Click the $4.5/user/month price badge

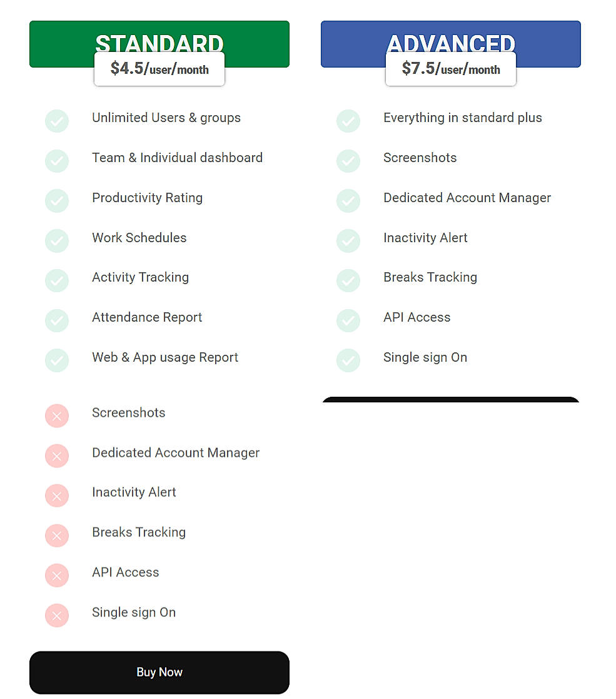point(159,69)
